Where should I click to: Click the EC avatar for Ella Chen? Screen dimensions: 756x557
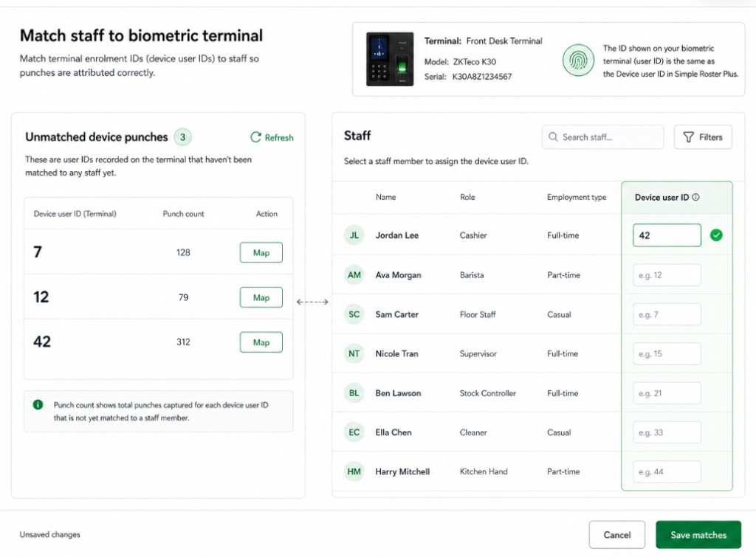point(354,432)
